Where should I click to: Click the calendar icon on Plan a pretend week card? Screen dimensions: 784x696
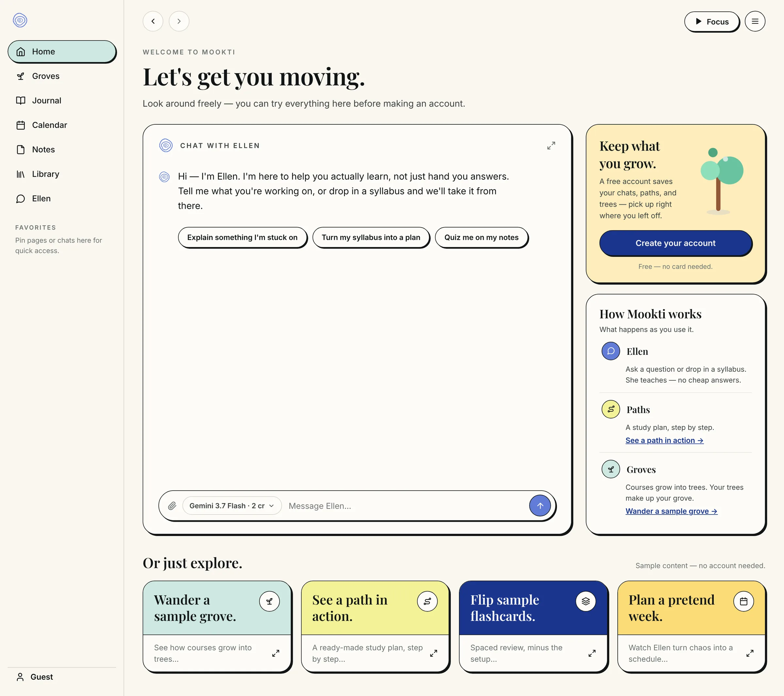coord(744,601)
